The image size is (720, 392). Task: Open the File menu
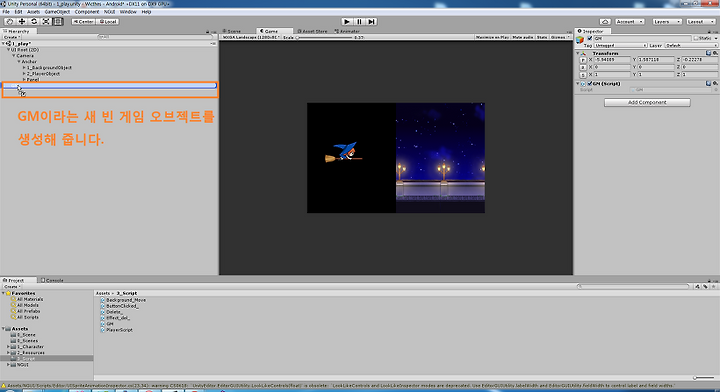pyautogui.click(x=6, y=12)
